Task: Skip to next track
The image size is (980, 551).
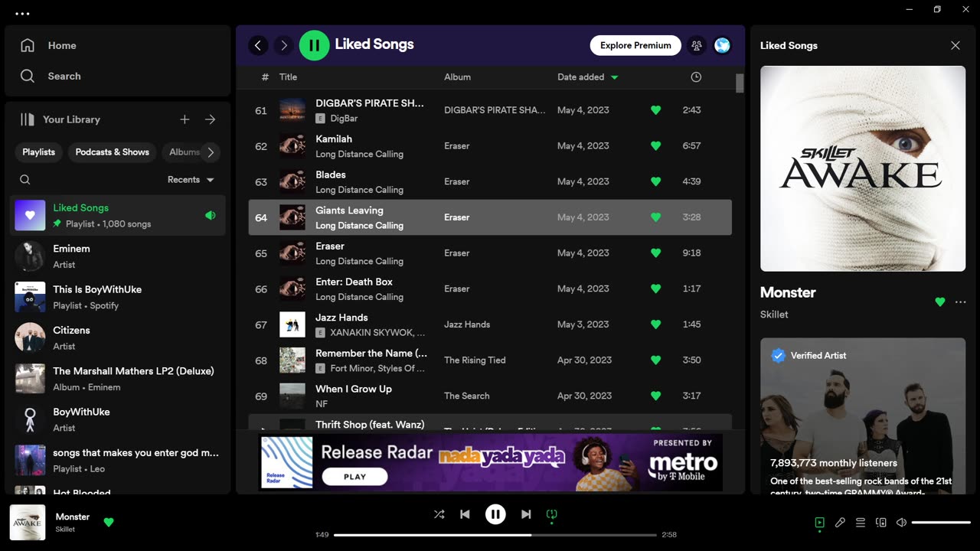Action: (x=526, y=514)
